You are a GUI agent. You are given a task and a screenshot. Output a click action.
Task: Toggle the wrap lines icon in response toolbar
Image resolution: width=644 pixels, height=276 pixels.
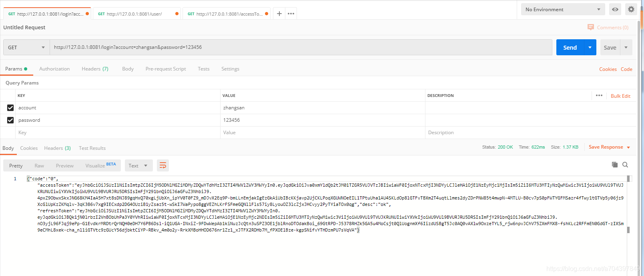pyautogui.click(x=163, y=165)
